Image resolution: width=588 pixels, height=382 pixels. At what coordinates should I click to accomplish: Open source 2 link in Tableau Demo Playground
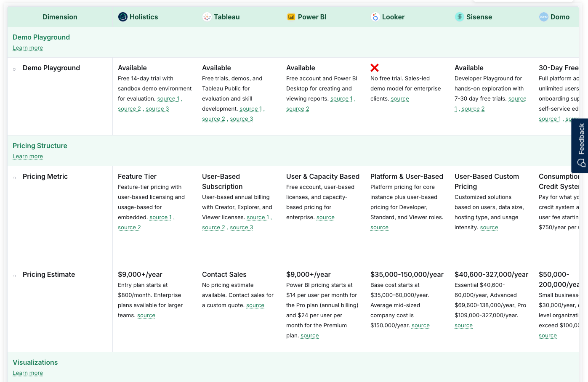[214, 119]
